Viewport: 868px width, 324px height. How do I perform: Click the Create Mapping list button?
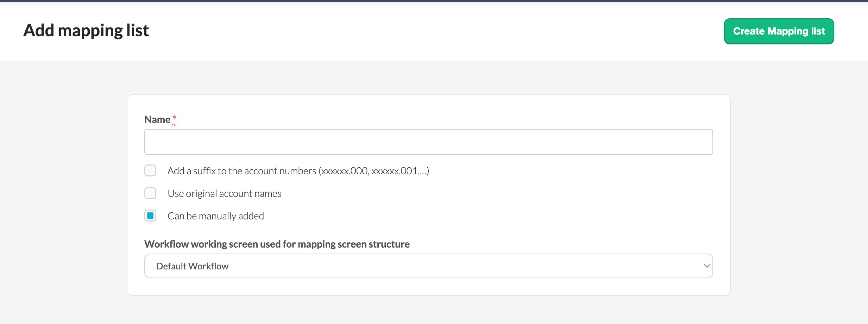pyautogui.click(x=779, y=31)
